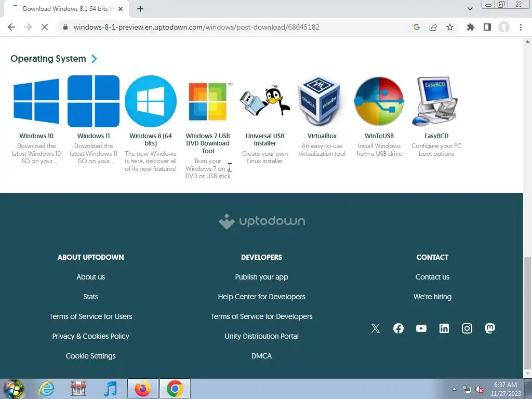Share this page from the address bar
This screenshot has height=399, width=532.
point(433,27)
